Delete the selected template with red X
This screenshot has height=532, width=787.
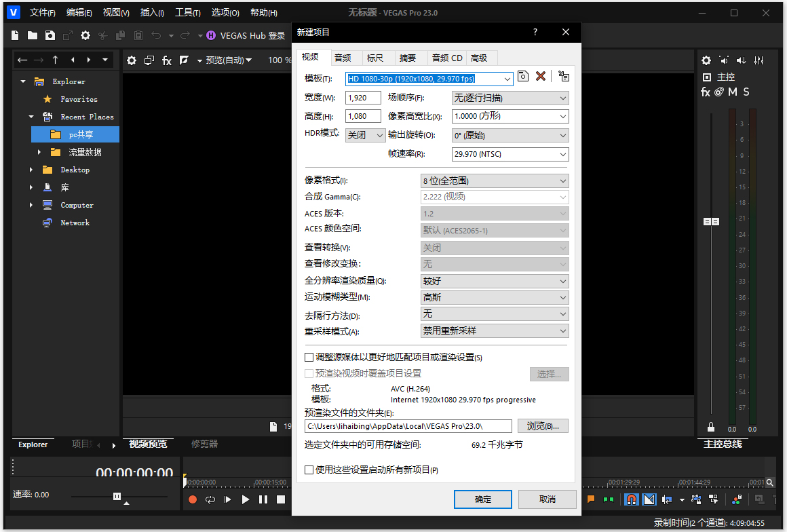541,76
